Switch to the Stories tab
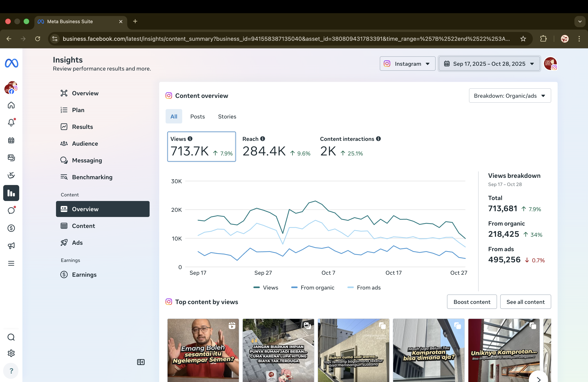 click(x=227, y=116)
